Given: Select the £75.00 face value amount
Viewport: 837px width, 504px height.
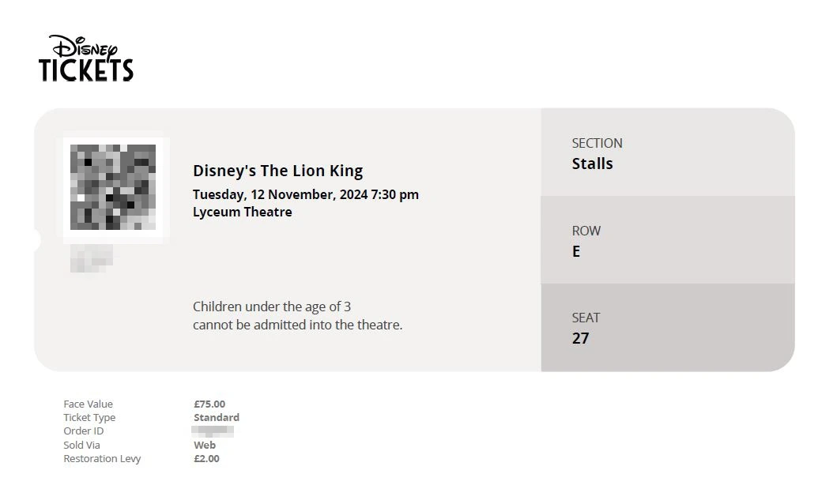Looking at the screenshot, I should click(x=209, y=404).
